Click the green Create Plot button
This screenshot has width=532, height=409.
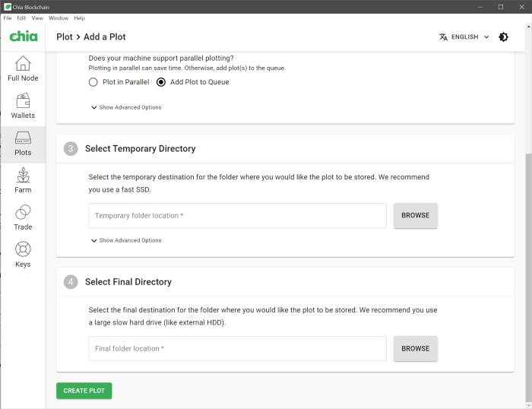(x=84, y=391)
